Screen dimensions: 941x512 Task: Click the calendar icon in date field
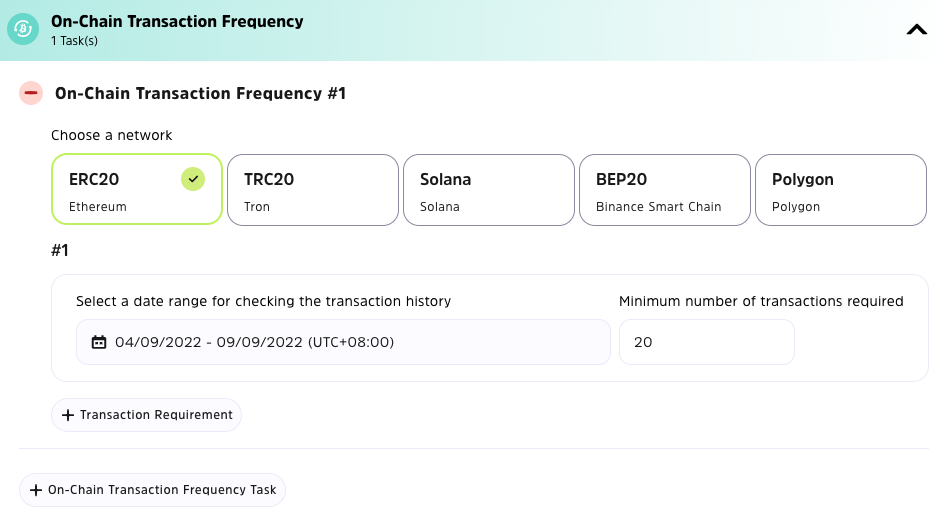99,342
